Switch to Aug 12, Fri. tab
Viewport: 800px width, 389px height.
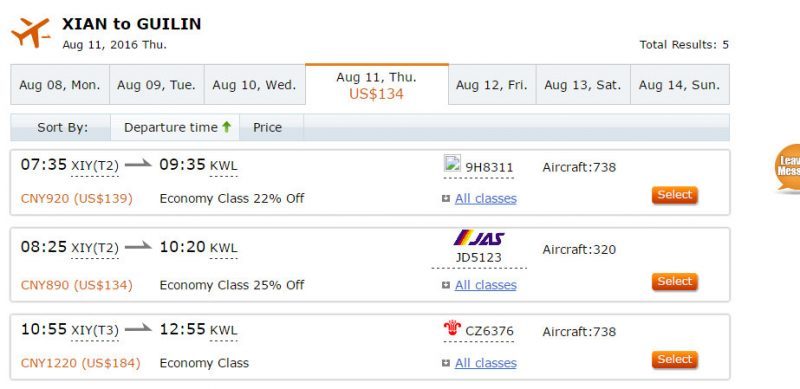tap(491, 85)
